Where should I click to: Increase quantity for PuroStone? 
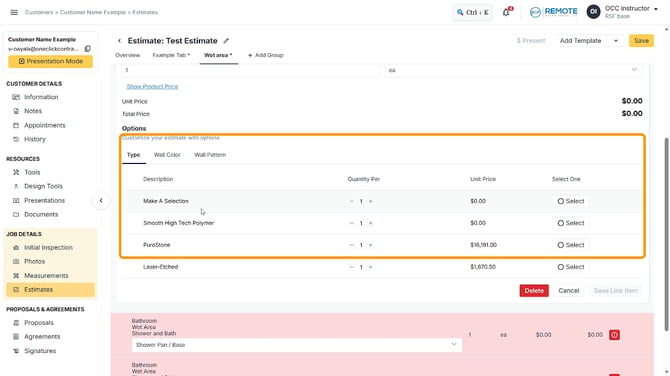point(370,245)
